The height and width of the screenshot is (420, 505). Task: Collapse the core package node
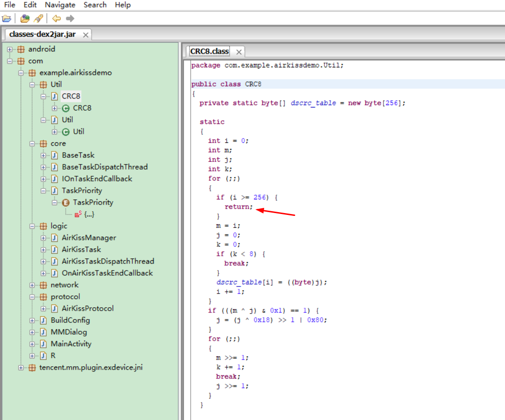tap(32, 144)
